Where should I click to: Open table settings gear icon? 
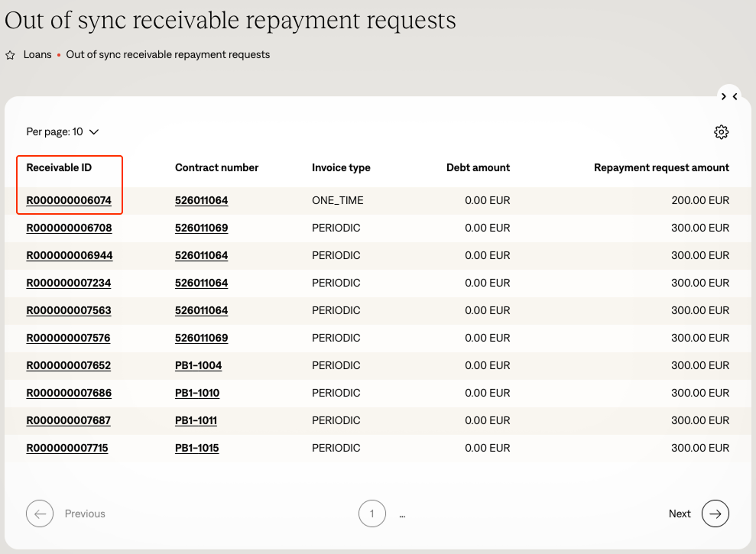(721, 132)
